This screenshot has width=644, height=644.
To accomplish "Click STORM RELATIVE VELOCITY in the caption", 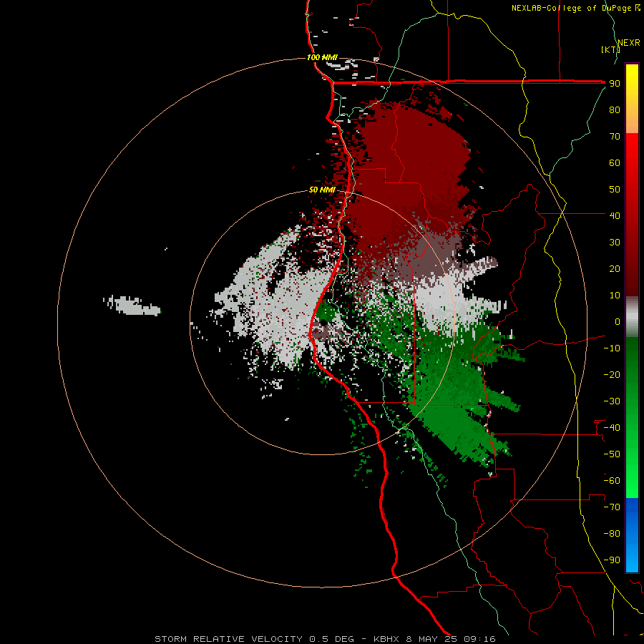I will point(228,639).
